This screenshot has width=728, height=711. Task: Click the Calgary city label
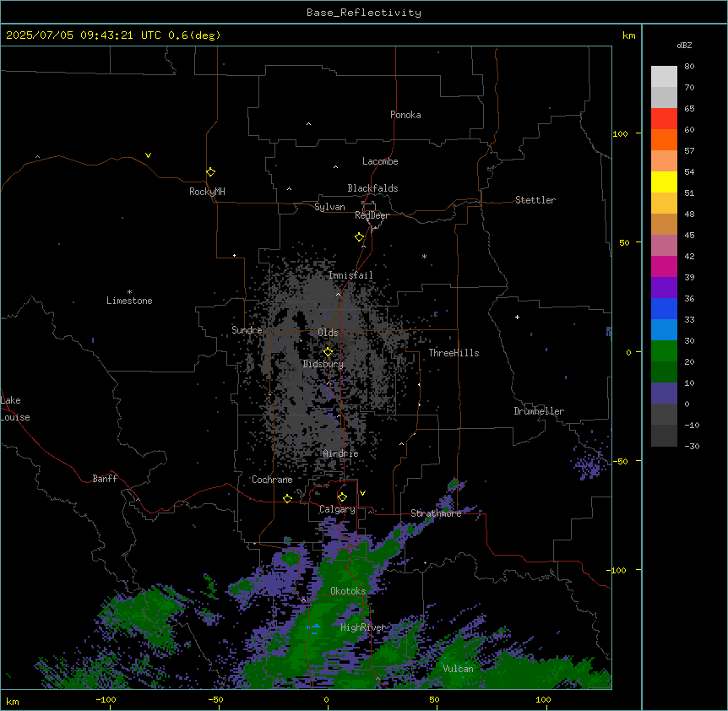[337, 509]
